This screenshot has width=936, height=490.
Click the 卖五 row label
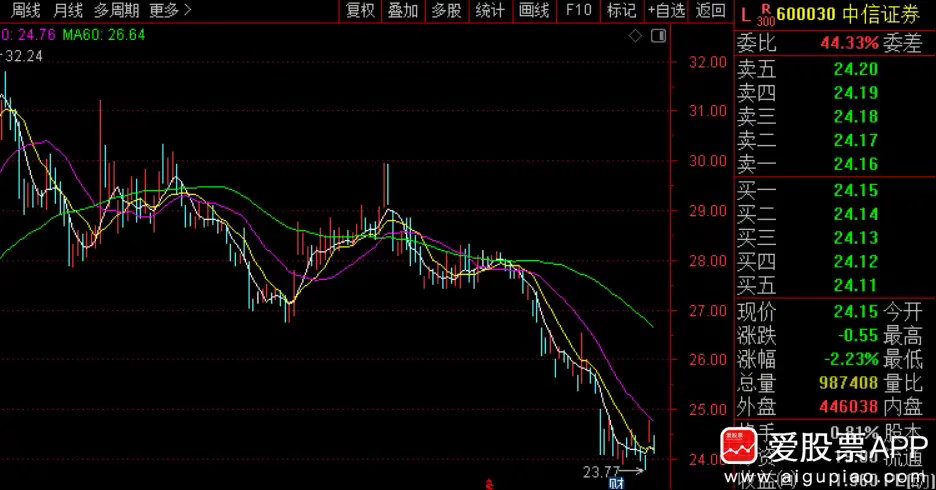(756, 69)
